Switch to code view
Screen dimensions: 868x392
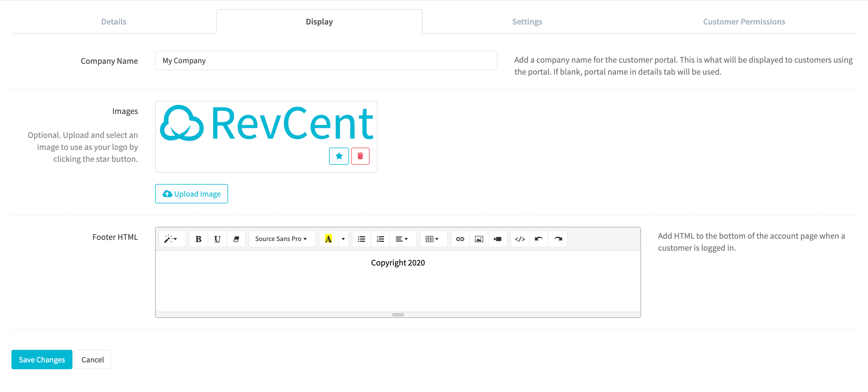coord(520,239)
